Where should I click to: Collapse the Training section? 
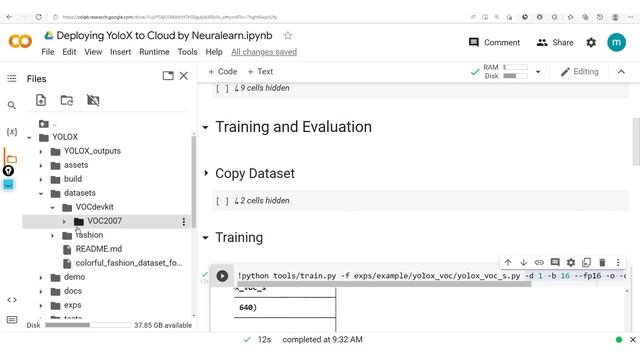205,238
